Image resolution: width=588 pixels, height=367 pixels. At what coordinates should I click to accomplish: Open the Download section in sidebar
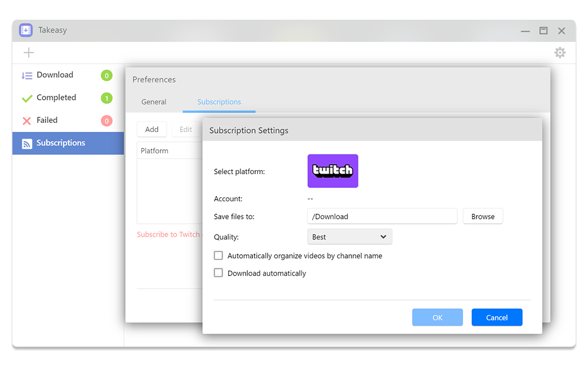(68, 76)
